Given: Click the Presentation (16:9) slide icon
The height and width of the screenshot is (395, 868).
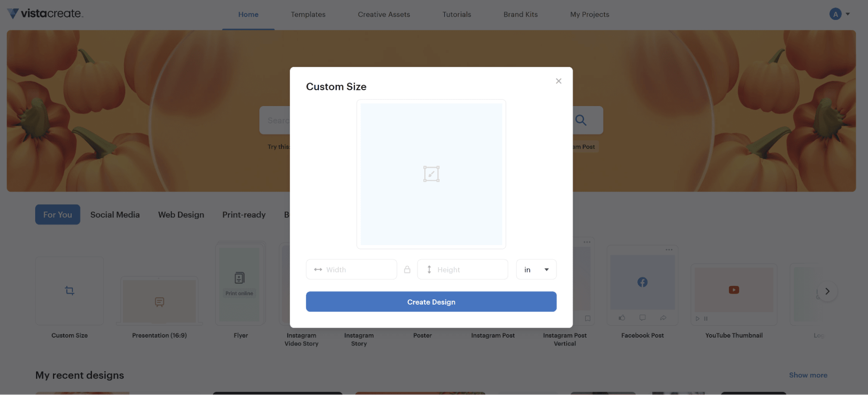Looking at the screenshot, I should pos(159,301).
